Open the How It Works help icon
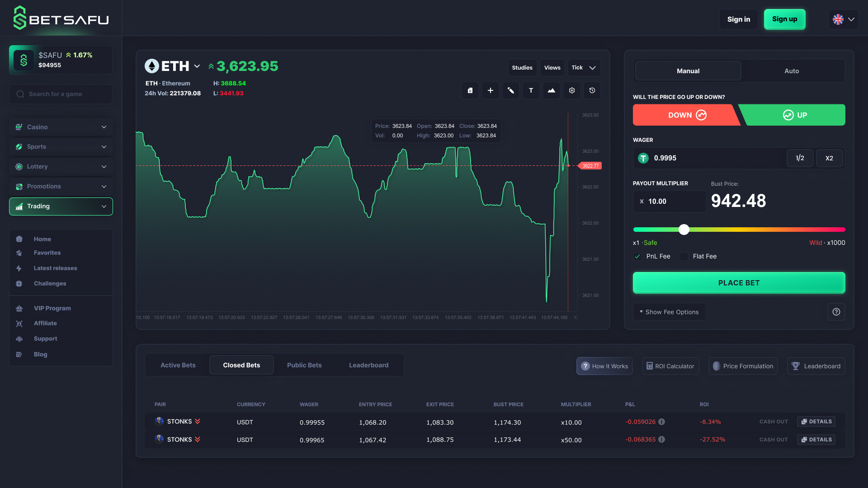The height and width of the screenshot is (488, 868). click(x=585, y=366)
